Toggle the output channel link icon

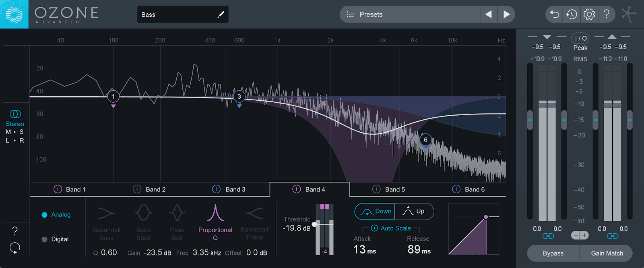pyautogui.click(x=613, y=236)
